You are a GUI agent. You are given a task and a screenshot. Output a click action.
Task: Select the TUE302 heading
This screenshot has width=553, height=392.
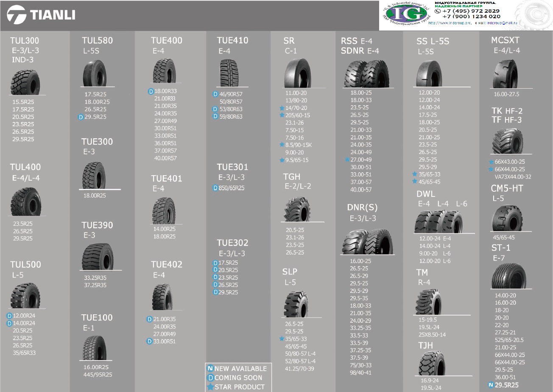pos(232,243)
